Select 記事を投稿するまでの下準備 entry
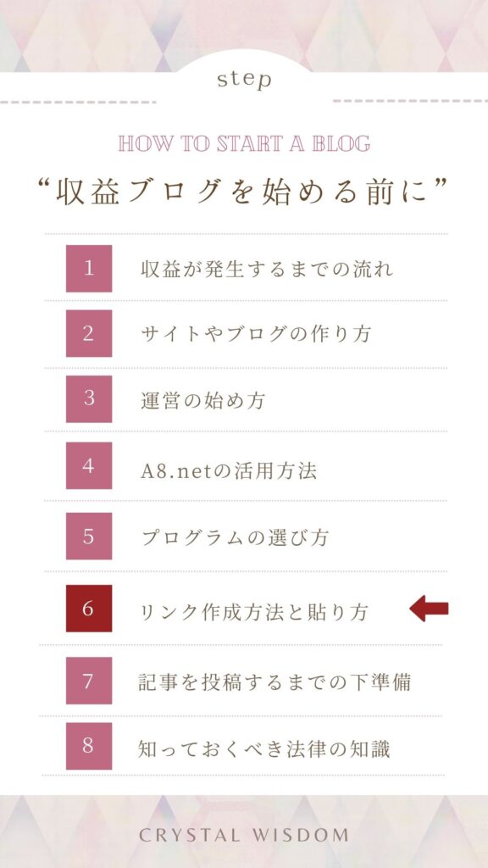 coord(274,682)
